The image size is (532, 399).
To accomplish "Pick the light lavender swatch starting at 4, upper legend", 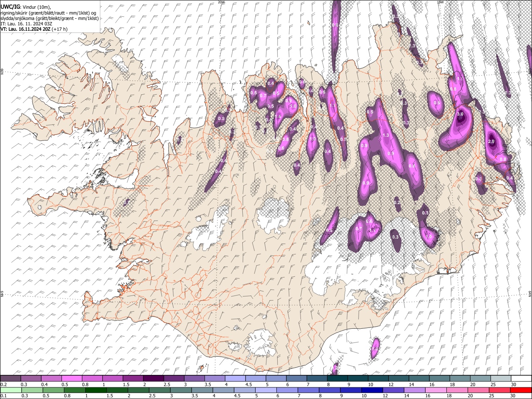I will (x=235, y=379).
